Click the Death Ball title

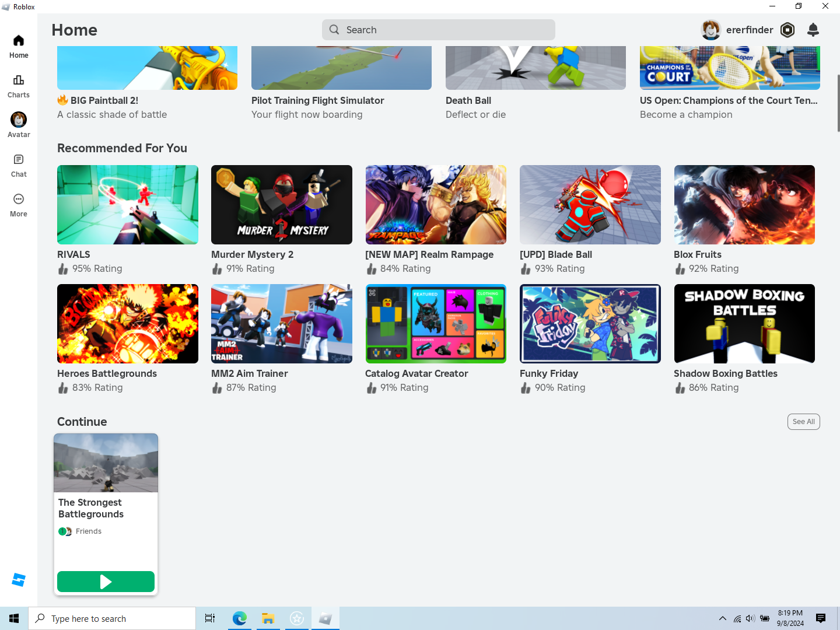(x=468, y=100)
